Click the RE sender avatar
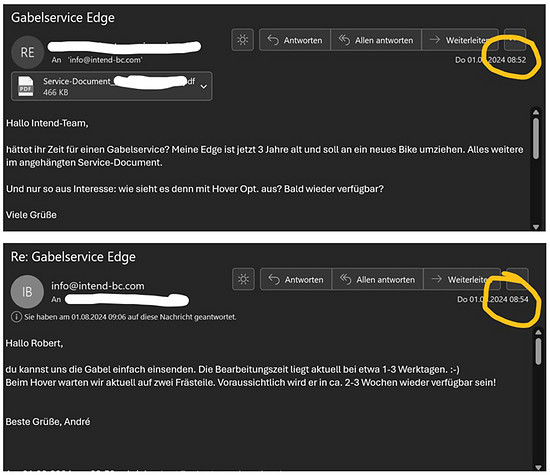Viewport: 550px width, 475px height. click(x=27, y=52)
